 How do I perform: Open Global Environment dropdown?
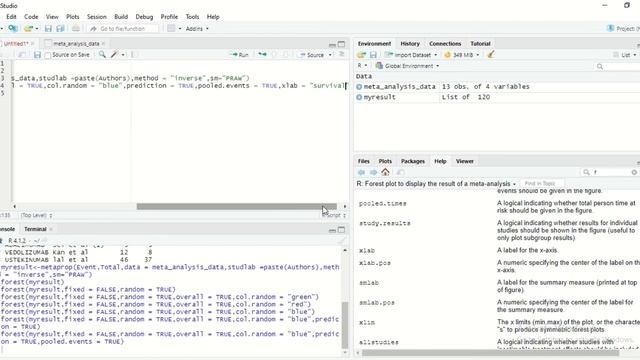coord(407,66)
